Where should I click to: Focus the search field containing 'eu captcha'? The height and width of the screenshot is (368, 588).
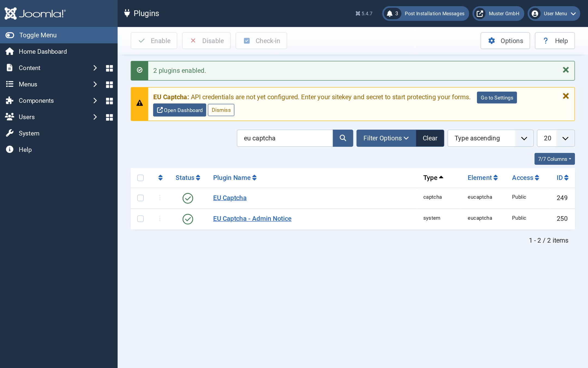coord(285,138)
